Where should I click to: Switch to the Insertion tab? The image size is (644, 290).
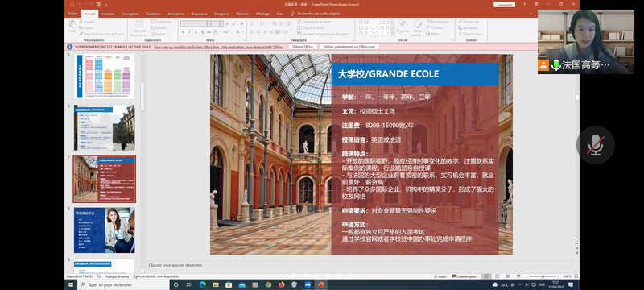click(x=109, y=14)
